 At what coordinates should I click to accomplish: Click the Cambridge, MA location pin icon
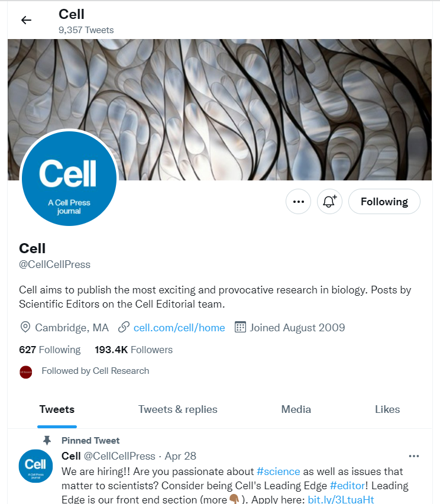coord(25,327)
